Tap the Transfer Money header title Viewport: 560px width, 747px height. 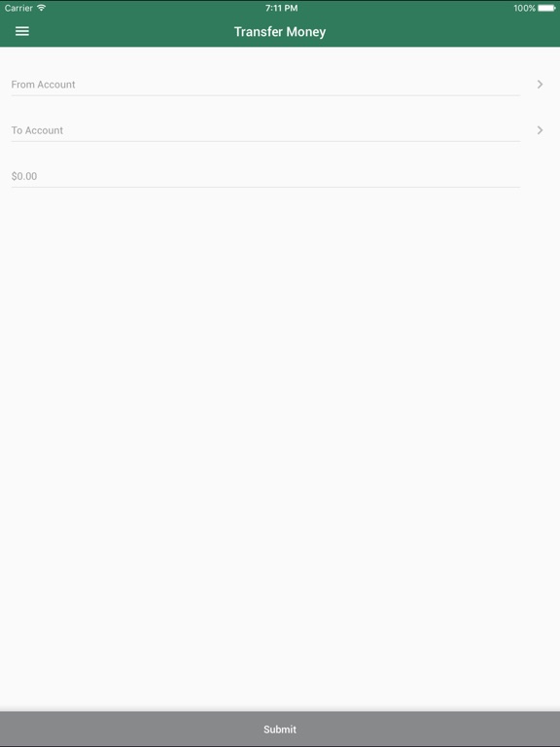click(280, 32)
